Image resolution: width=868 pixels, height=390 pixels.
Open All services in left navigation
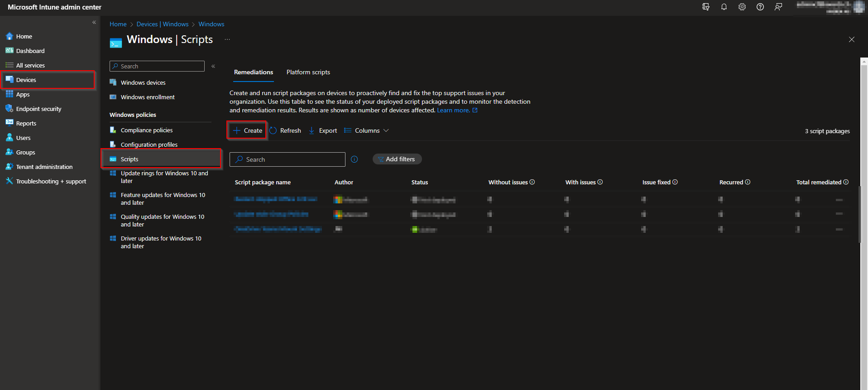[30, 65]
